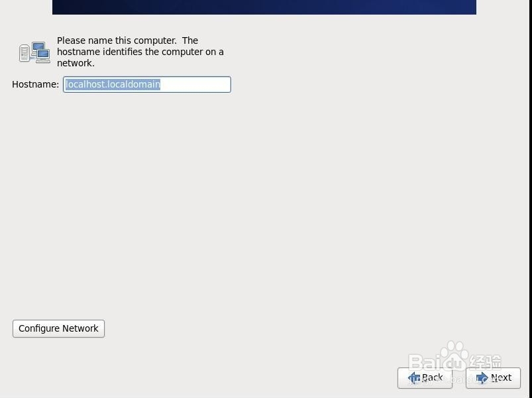Click the hostname help icon beside the instructions
The width and height of the screenshot is (532, 398).
pyautogui.click(x=34, y=52)
